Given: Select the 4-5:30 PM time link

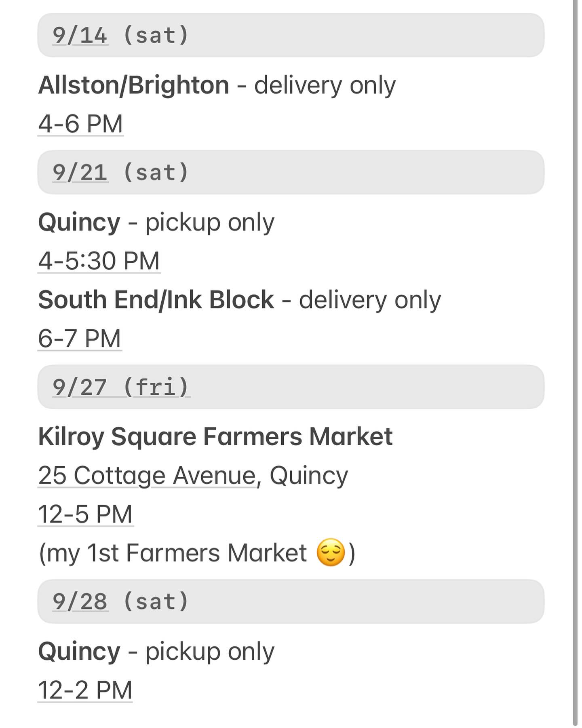Looking at the screenshot, I should [x=99, y=261].
